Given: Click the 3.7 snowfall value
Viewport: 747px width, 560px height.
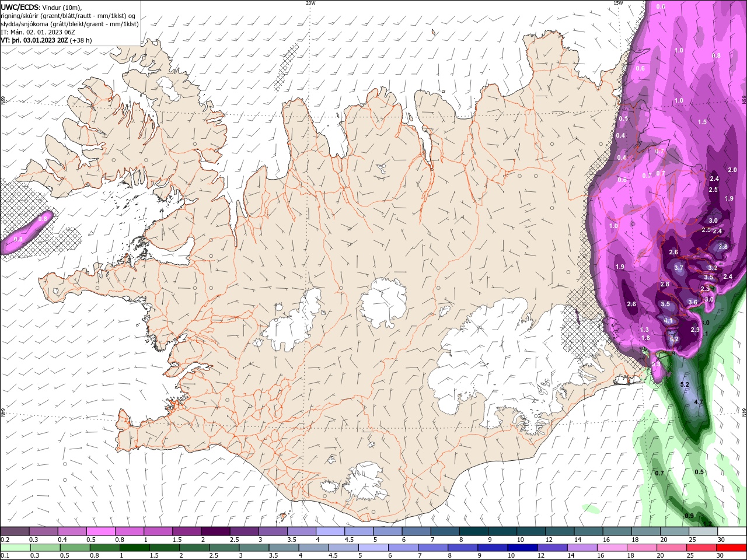Looking at the screenshot, I should point(679,268).
